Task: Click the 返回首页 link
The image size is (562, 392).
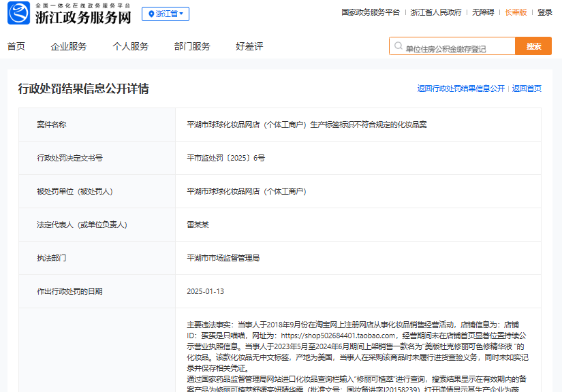Action: [x=527, y=88]
